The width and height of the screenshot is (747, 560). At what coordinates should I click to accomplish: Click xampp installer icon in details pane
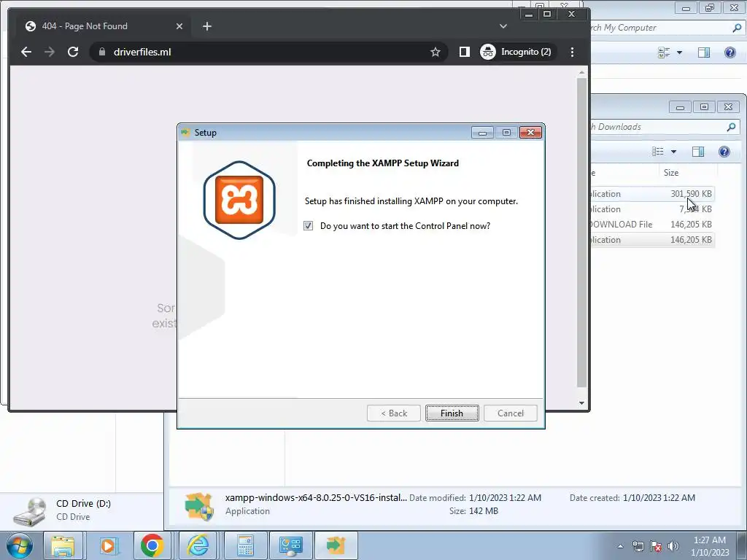tap(198, 506)
